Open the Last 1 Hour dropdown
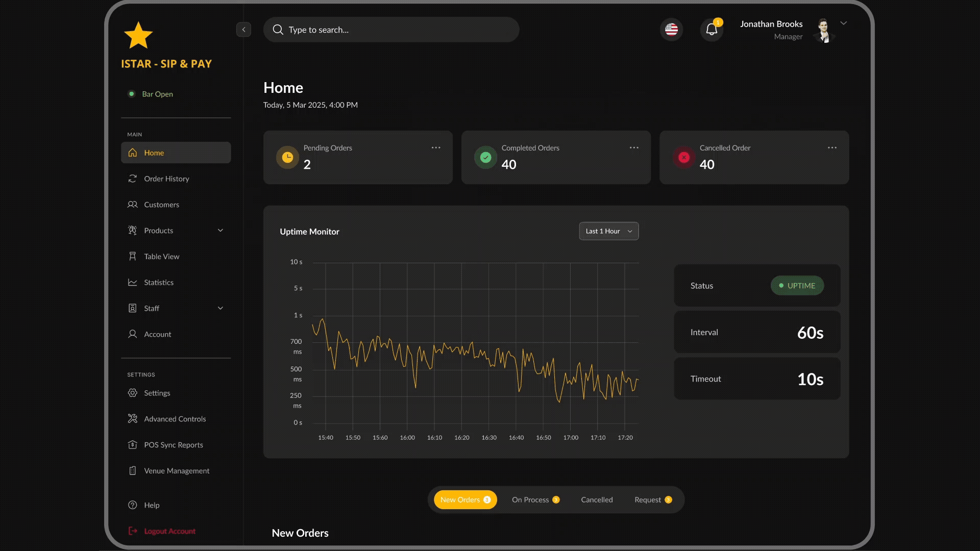Image resolution: width=980 pixels, height=551 pixels. tap(608, 231)
